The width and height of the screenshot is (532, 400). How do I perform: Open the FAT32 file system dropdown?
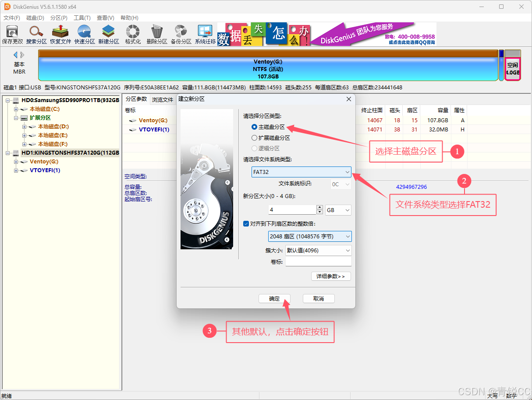[301, 172]
